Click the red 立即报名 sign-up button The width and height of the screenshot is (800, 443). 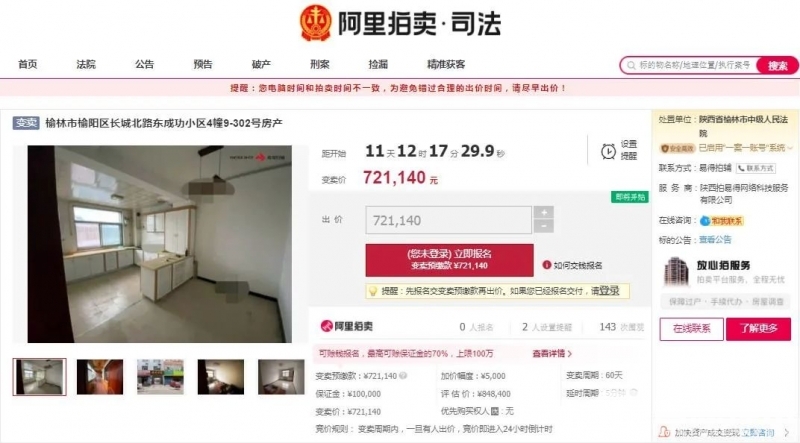(449, 260)
